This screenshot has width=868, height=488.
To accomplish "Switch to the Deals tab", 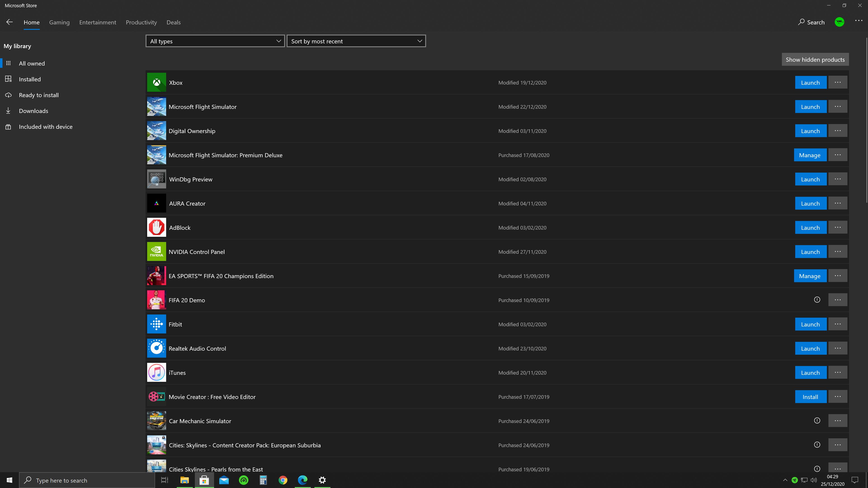I will (x=174, y=22).
